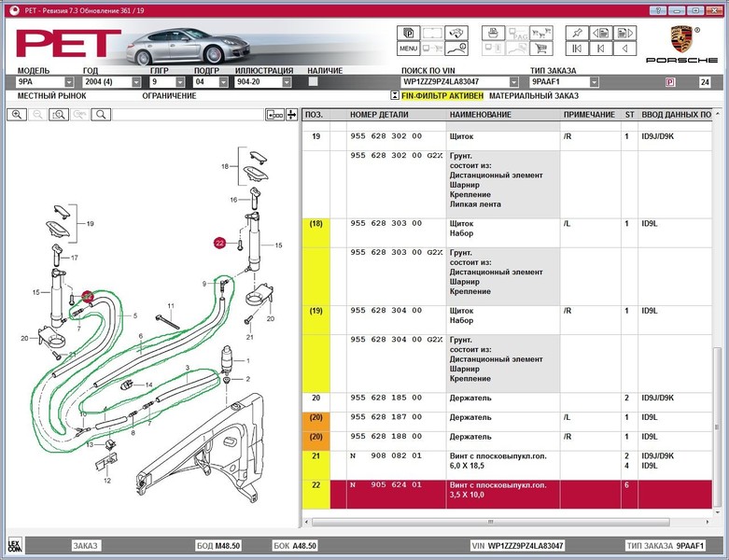
Task: Select part number 955 628 304 00 row
Action: 507,320
